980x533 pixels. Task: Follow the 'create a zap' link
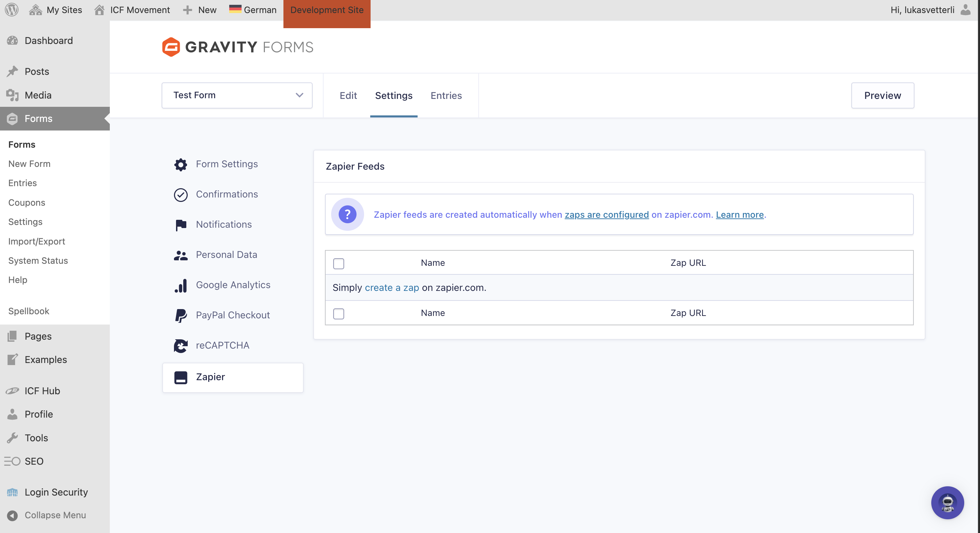tap(392, 287)
